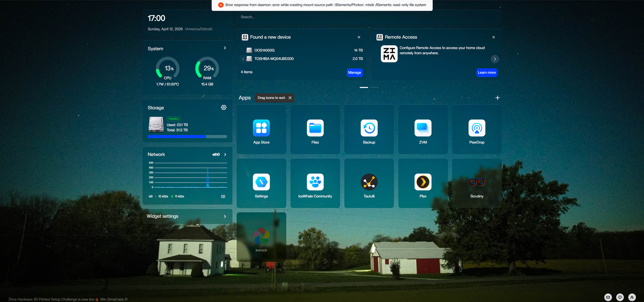
Task: Expand the Network eth0 selector
Action: point(225,155)
